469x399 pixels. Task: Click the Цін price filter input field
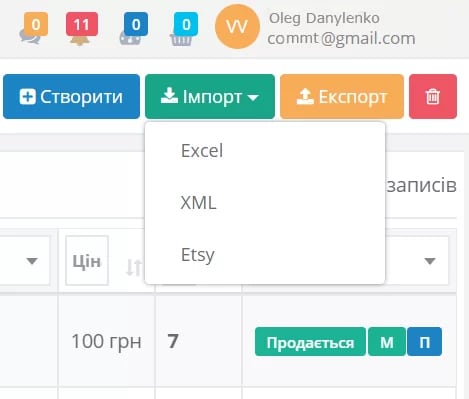tap(87, 261)
